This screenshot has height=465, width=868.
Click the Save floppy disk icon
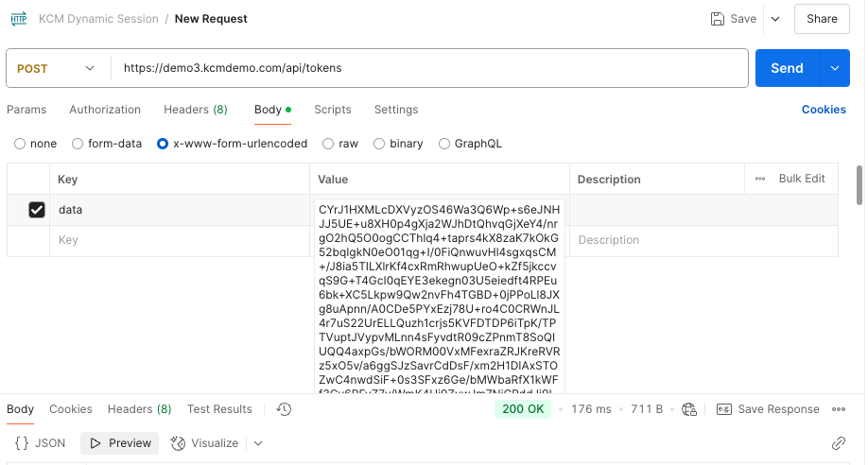[x=718, y=19]
